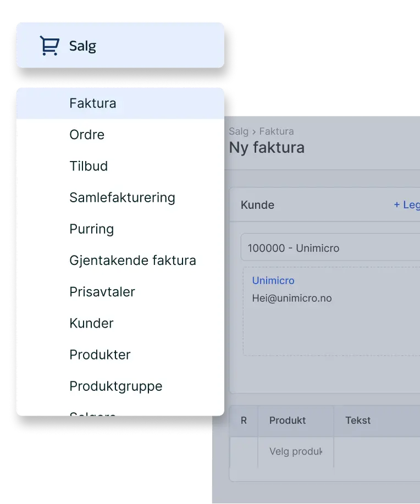The height and width of the screenshot is (504, 420).
Task: Go to the Tilbud menu entry
Action: pyautogui.click(x=89, y=166)
